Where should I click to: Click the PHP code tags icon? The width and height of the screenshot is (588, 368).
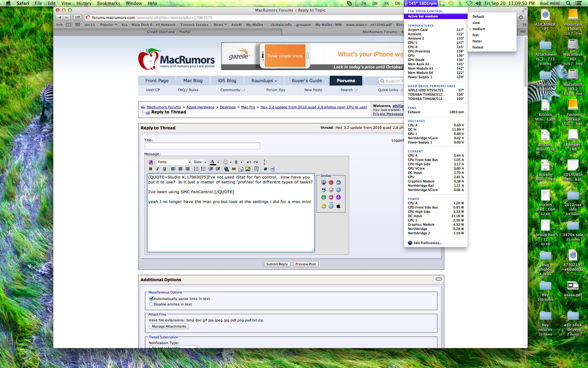pyautogui.click(x=272, y=169)
